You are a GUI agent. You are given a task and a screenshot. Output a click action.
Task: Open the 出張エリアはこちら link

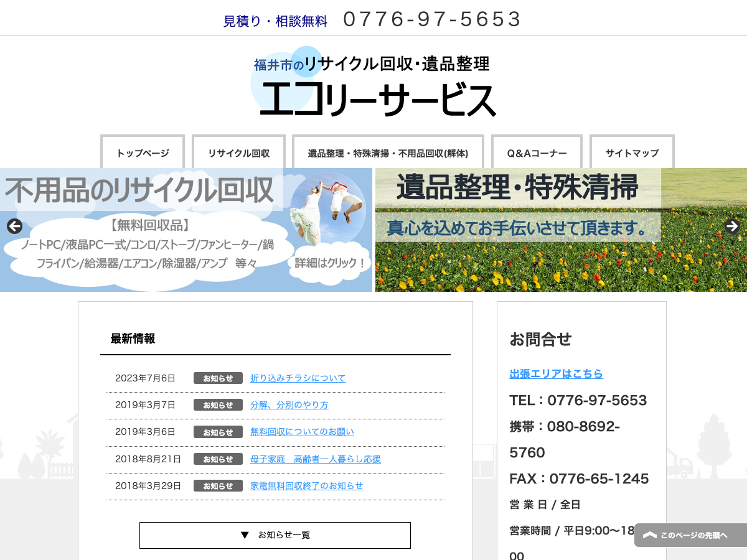[x=555, y=374]
